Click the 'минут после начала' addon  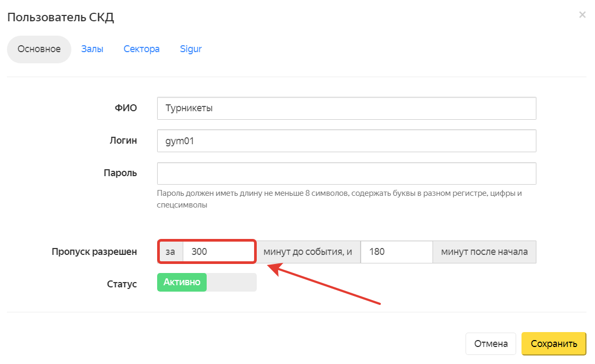(x=484, y=252)
